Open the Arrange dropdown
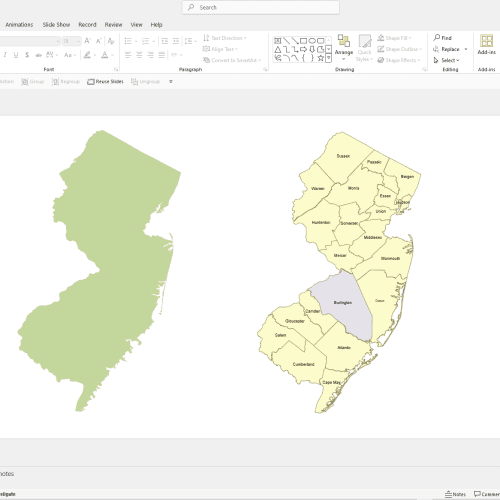Screen dimensions: 500x500 [x=344, y=47]
